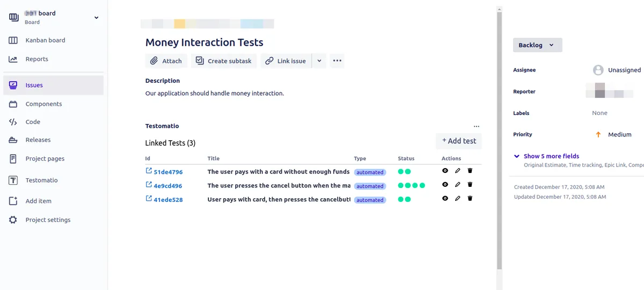Click the Project settings gear icon
This screenshot has height=290, width=644.
click(13, 220)
